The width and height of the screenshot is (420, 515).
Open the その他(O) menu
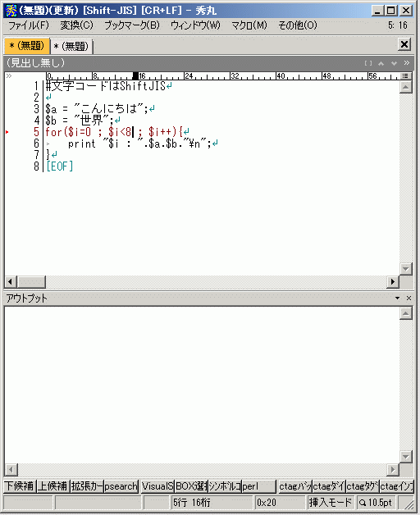298,25
